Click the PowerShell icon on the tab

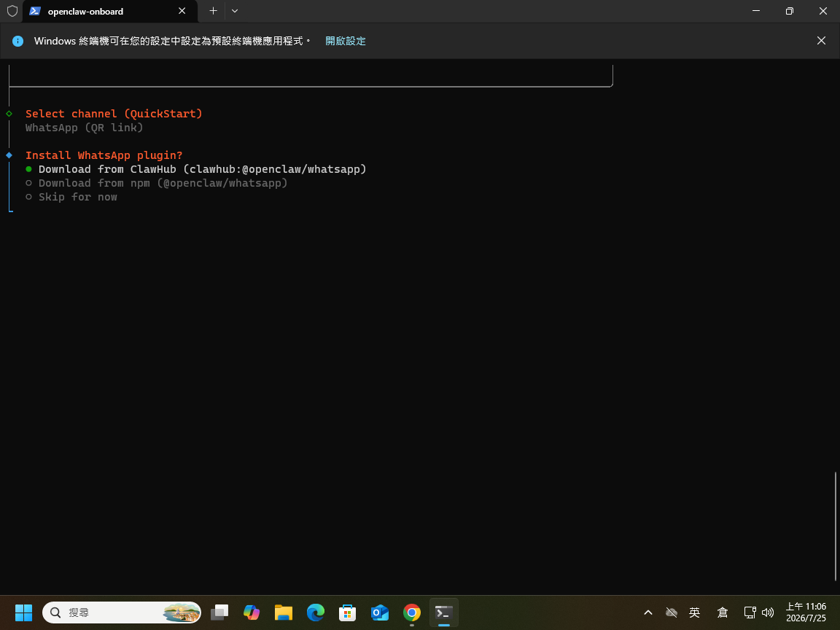[x=35, y=11]
